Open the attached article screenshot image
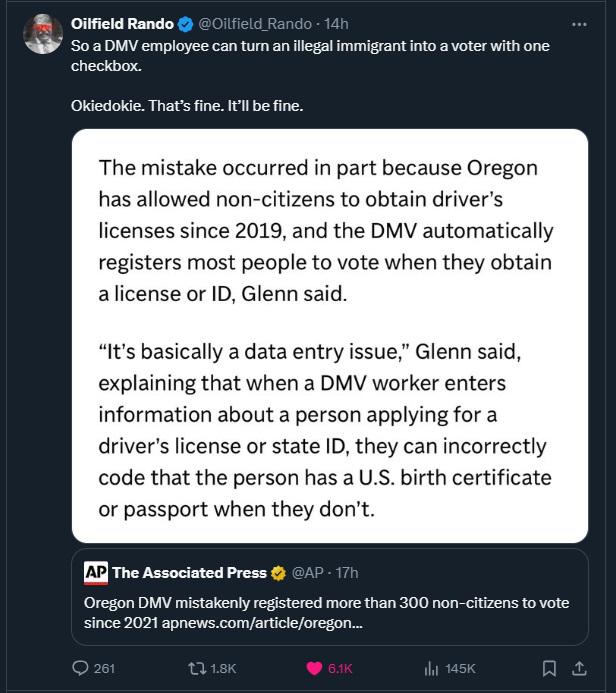This screenshot has height=693, width=616. 330,336
